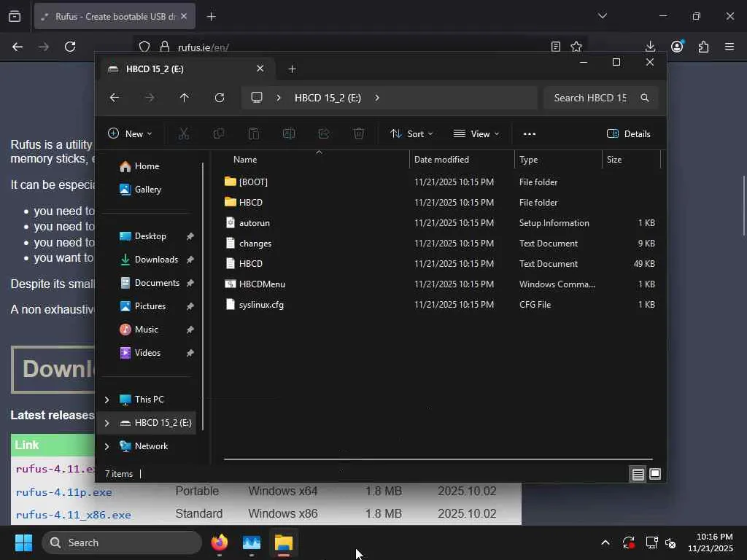The image size is (747, 560).
Task: Click the Cut scissors icon in toolbar
Action: tap(183, 134)
